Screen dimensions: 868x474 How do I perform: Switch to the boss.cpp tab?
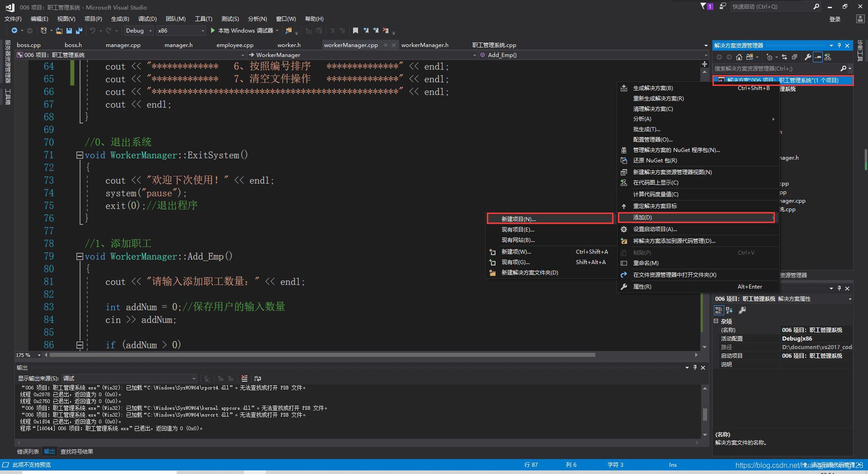click(29, 45)
